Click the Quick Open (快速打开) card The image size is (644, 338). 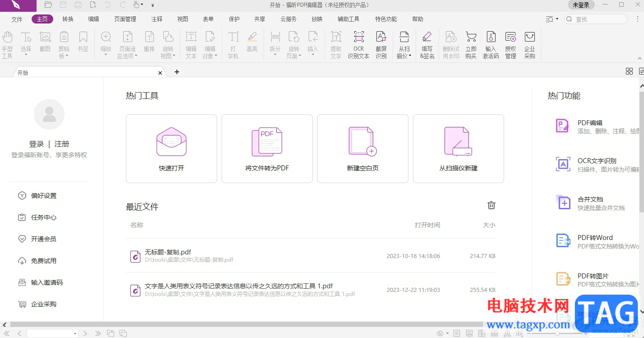pyautogui.click(x=171, y=149)
